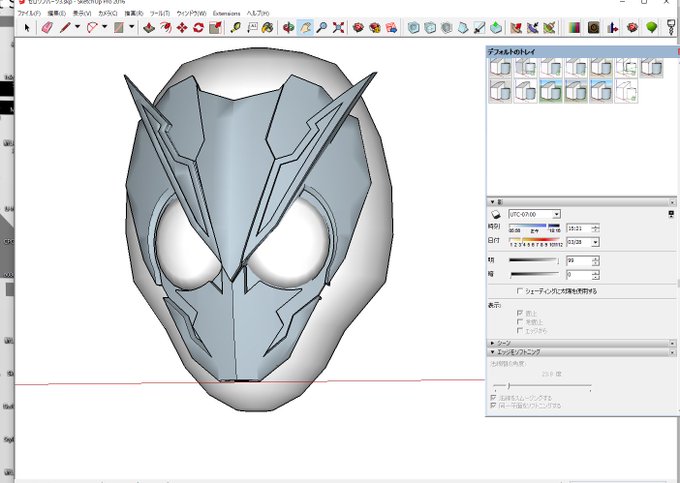Toggle the show shadows icon
Screen dimensions: 680x483
tap(495, 214)
